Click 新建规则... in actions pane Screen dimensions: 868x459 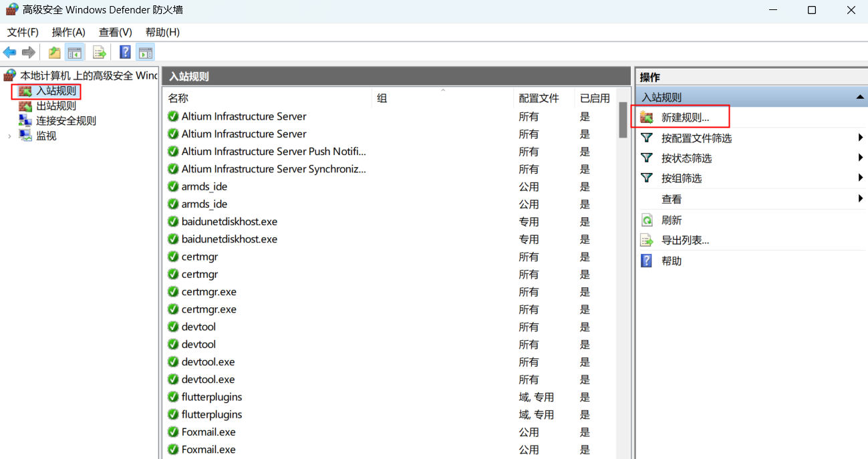685,118
